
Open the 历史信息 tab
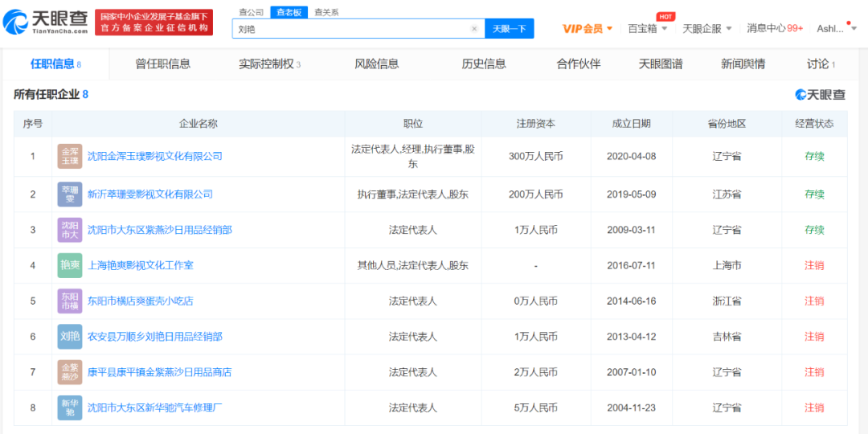(x=484, y=64)
